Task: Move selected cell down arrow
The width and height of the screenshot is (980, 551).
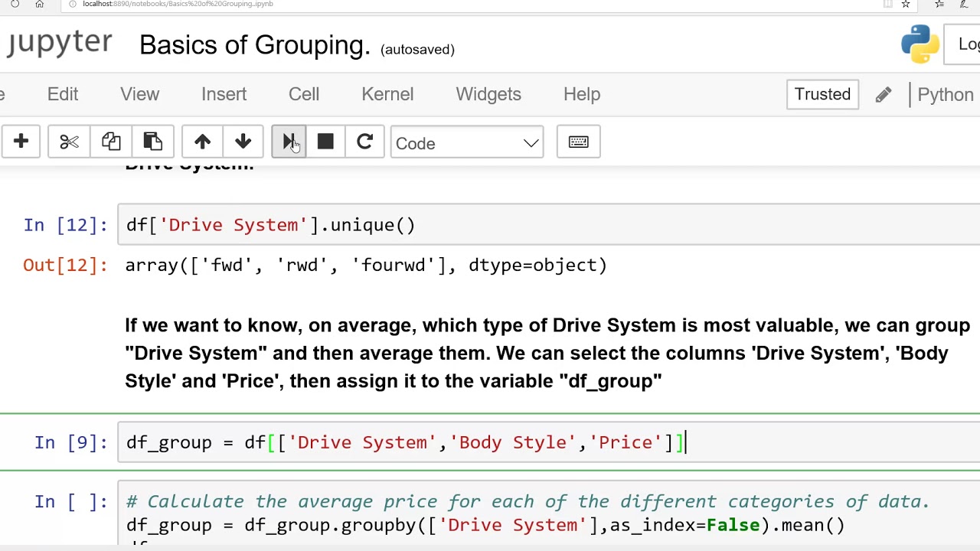Action: click(x=243, y=142)
